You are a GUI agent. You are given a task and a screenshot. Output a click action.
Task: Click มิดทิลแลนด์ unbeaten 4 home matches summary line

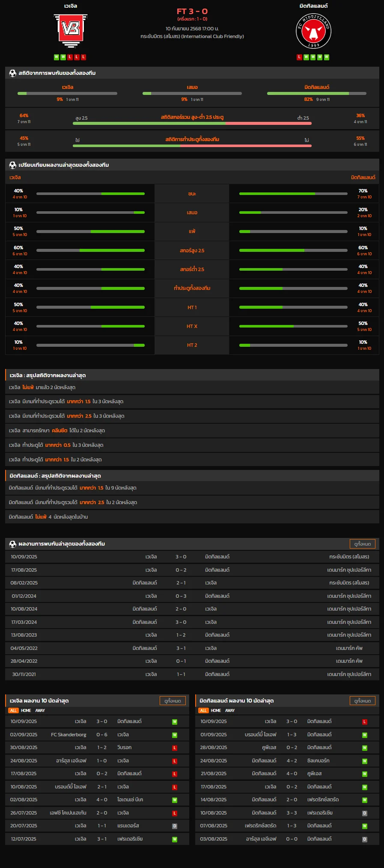pos(192,517)
